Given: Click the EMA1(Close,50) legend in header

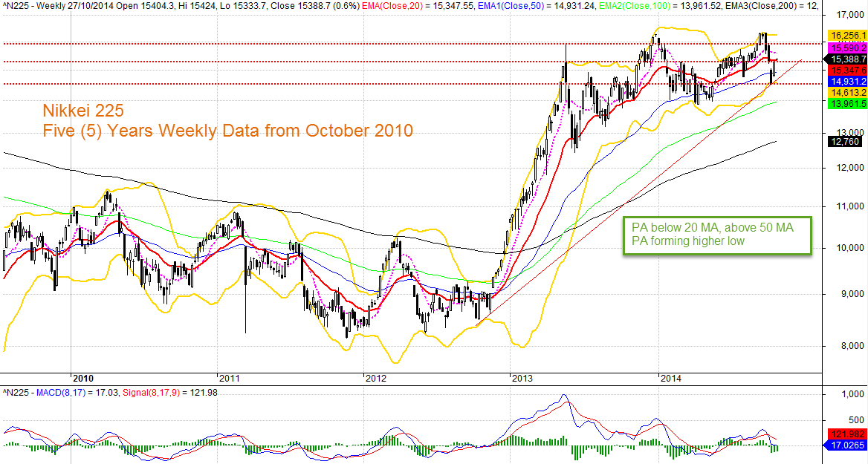Looking at the screenshot, I should pyautogui.click(x=511, y=5).
